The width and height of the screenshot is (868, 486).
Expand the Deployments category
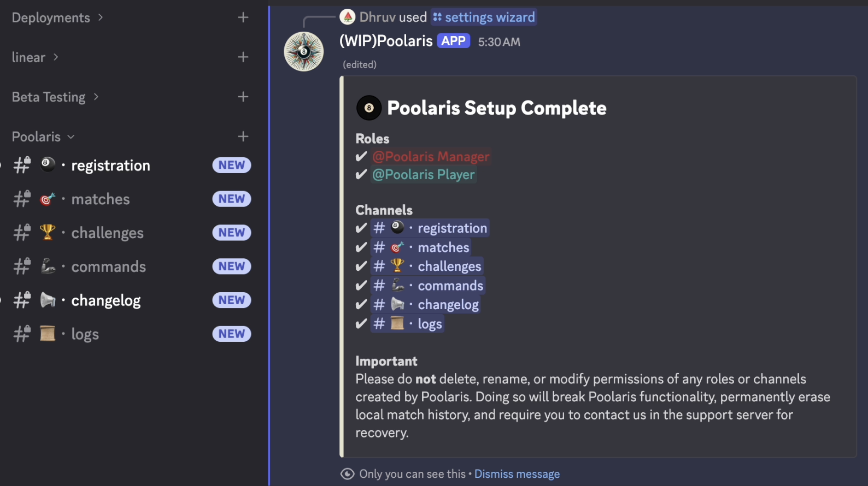(50, 17)
